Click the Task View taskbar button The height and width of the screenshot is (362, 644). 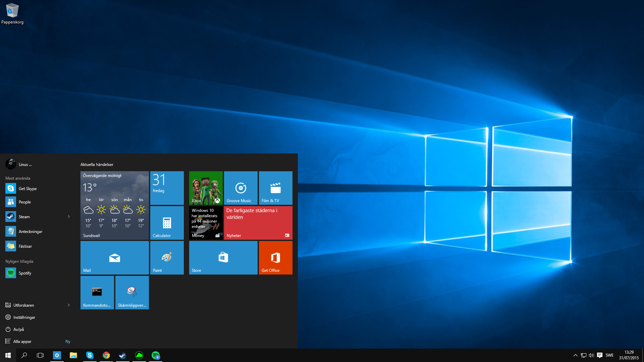(40, 355)
